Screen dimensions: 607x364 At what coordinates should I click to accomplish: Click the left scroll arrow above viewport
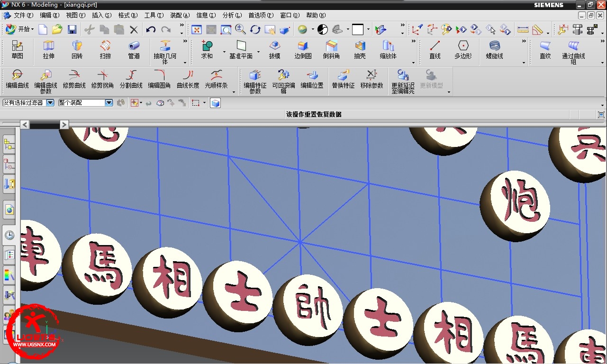(25, 124)
